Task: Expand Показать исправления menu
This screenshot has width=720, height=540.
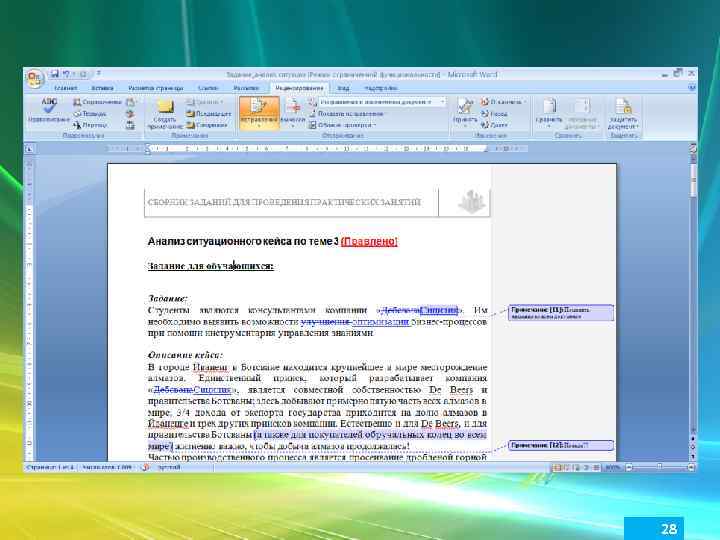Action: [348, 113]
